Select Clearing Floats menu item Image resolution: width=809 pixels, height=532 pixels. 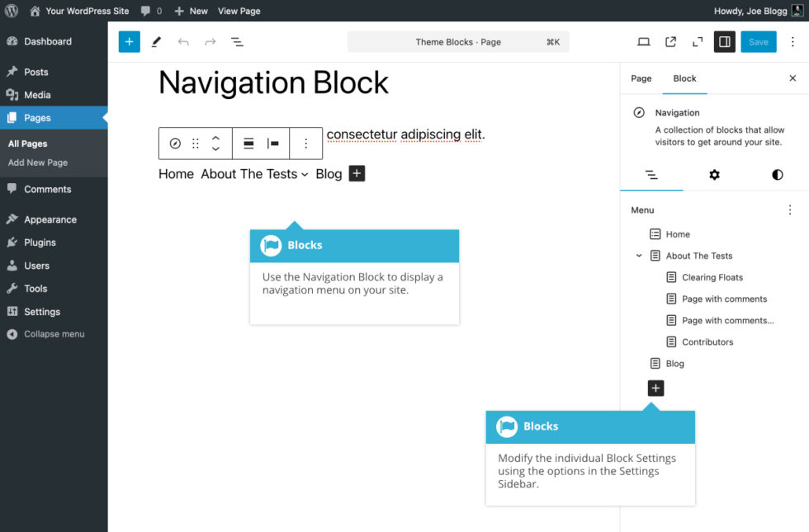[x=714, y=277]
